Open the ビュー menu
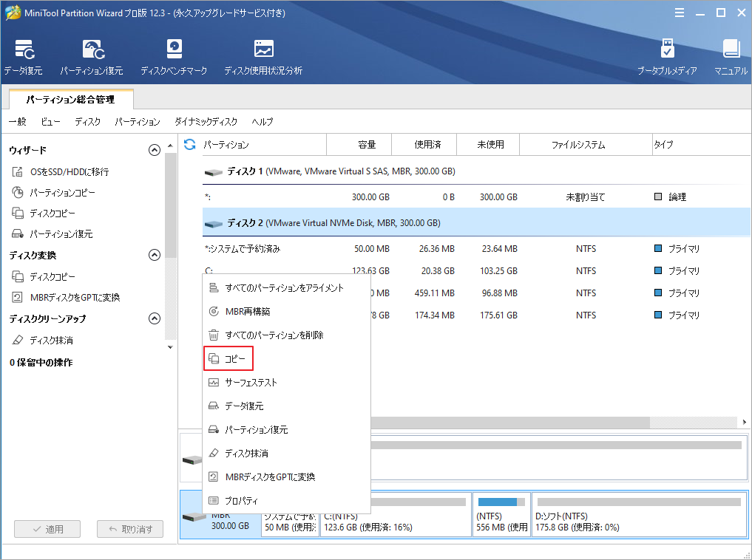The width and height of the screenshot is (752, 560). click(50, 122)
